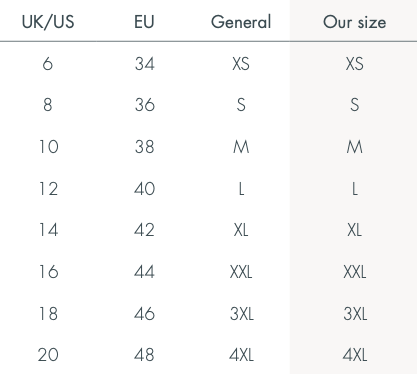The image size is (417, 374).
Task: Select UK/US size 6 cell
Action: (x=48, y=63)
